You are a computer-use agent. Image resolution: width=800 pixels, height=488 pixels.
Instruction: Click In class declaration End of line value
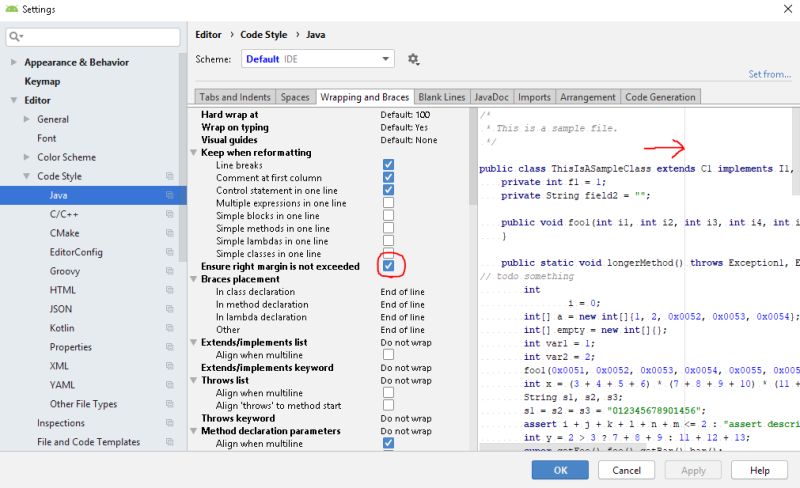click(x=402, y=292)
